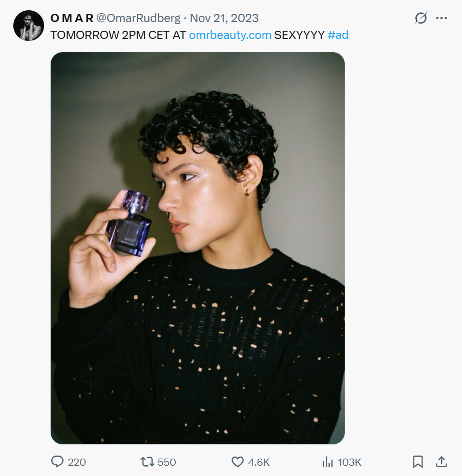
Task: Bookmark this post
Action: pos(418,462)
